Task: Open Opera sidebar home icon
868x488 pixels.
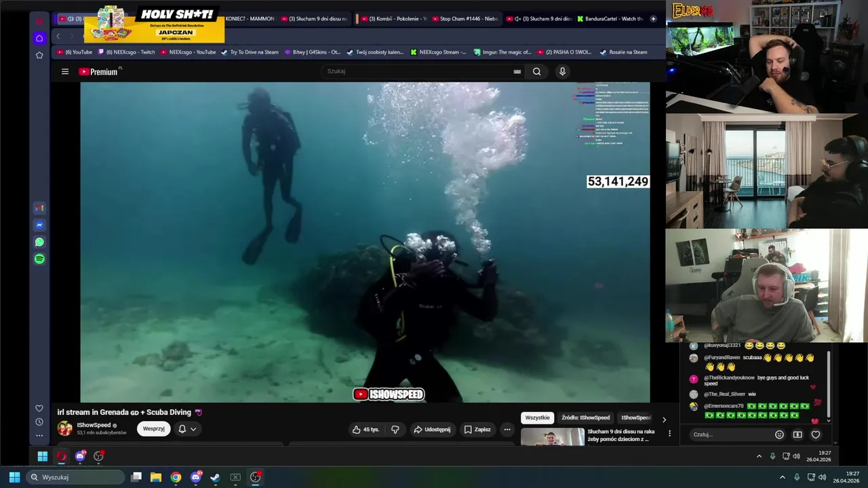Action: 39,38
